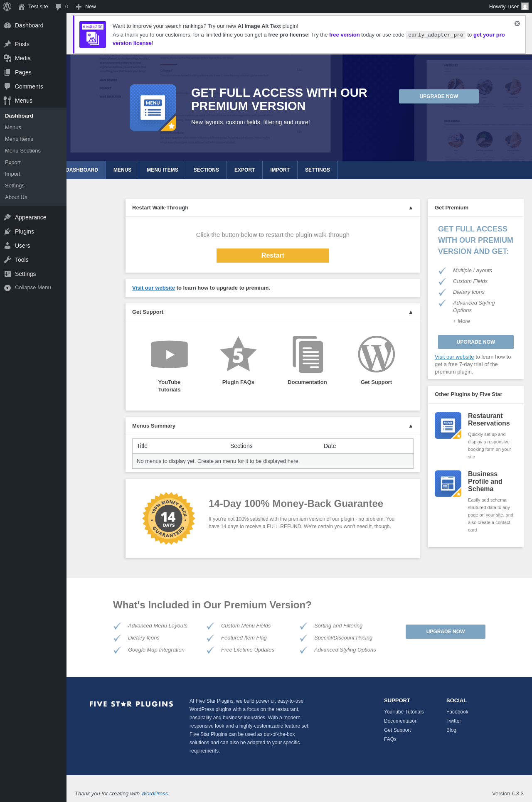
Task: Click the premium menu icon in banner
Action: pyautogui.click(x=153, y=108)
